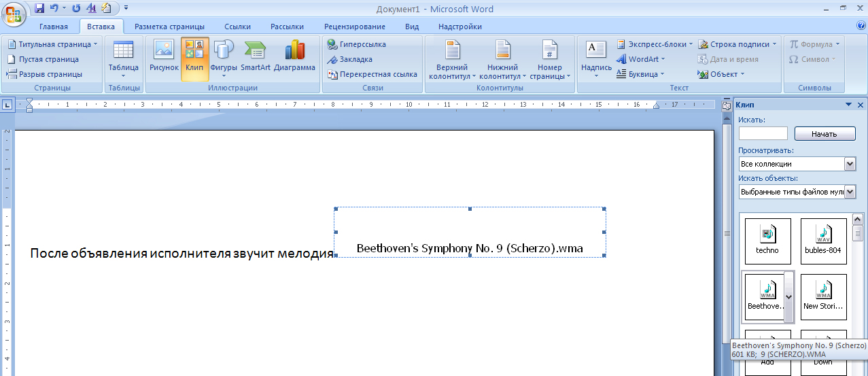Insert a SmartArt graphic

pos(256,57)
